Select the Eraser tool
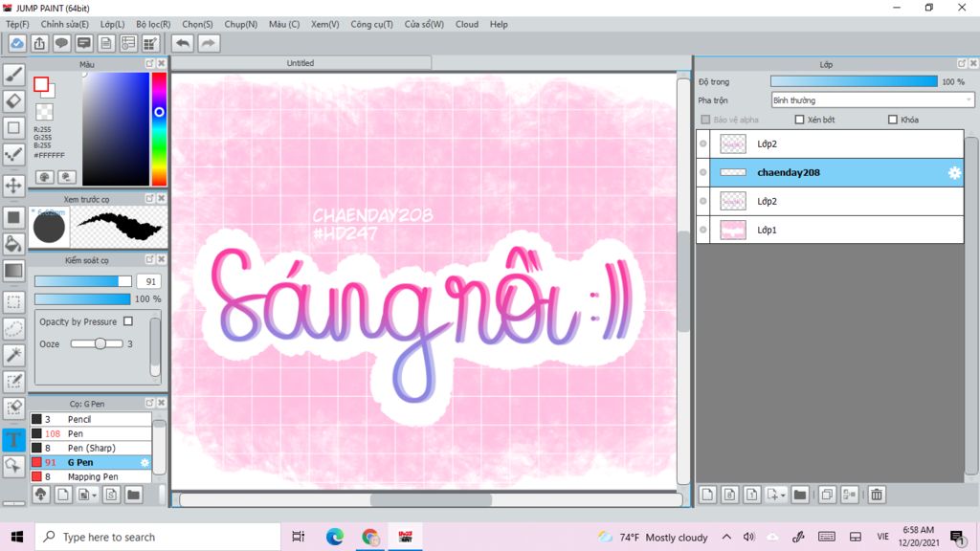 click(x=13, y=100)
